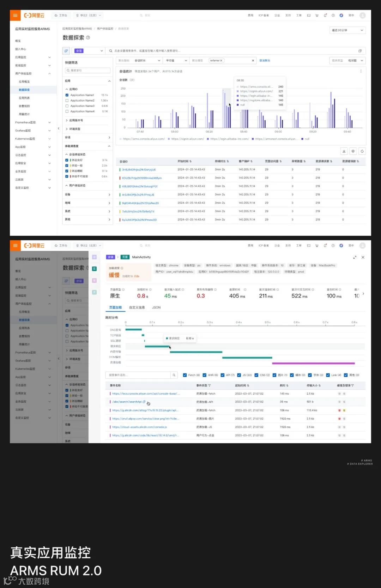
Task: Click in the 搜索事件名称 input field
Action: tap(138, 375)
